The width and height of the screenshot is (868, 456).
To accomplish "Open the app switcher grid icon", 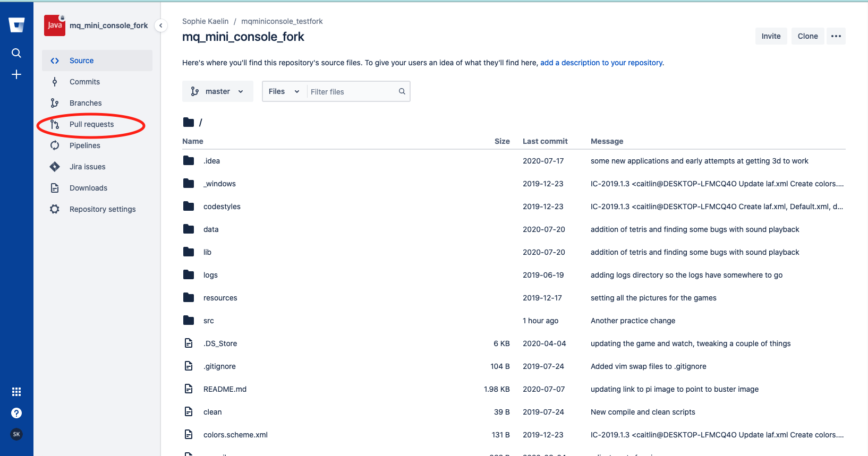I will (16, 392).
